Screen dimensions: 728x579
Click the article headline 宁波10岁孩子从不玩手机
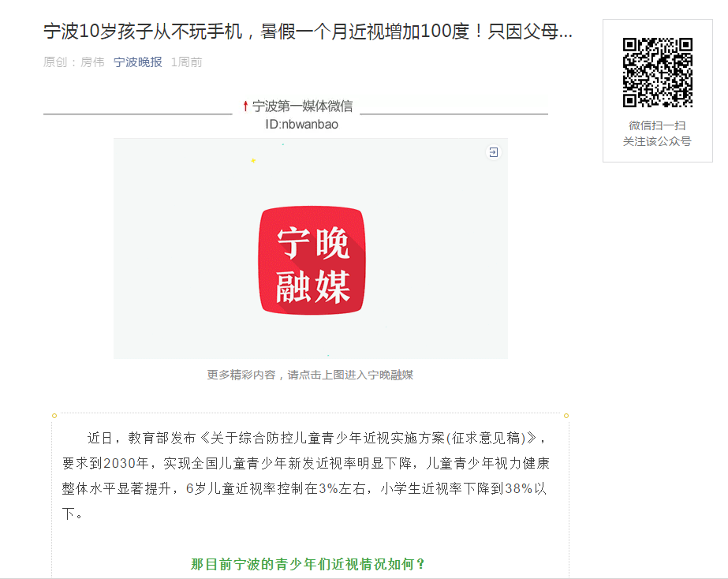[x=308, y=32]
